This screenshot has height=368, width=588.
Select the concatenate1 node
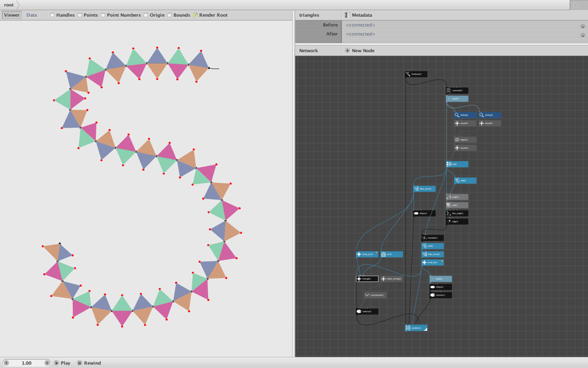coord(375,295)
